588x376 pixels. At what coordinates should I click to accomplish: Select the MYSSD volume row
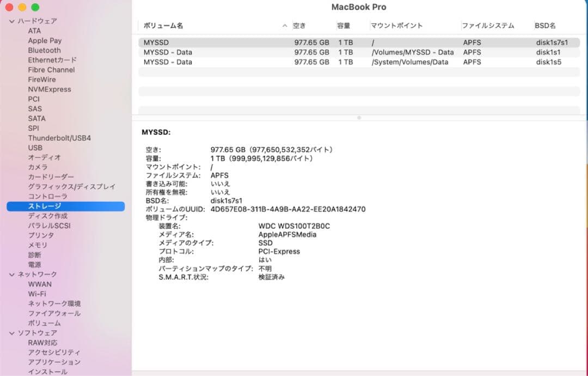tap(218, 42)
